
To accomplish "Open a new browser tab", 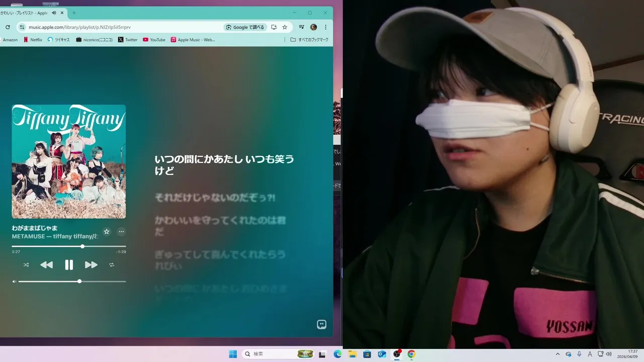I will (74, 13).
